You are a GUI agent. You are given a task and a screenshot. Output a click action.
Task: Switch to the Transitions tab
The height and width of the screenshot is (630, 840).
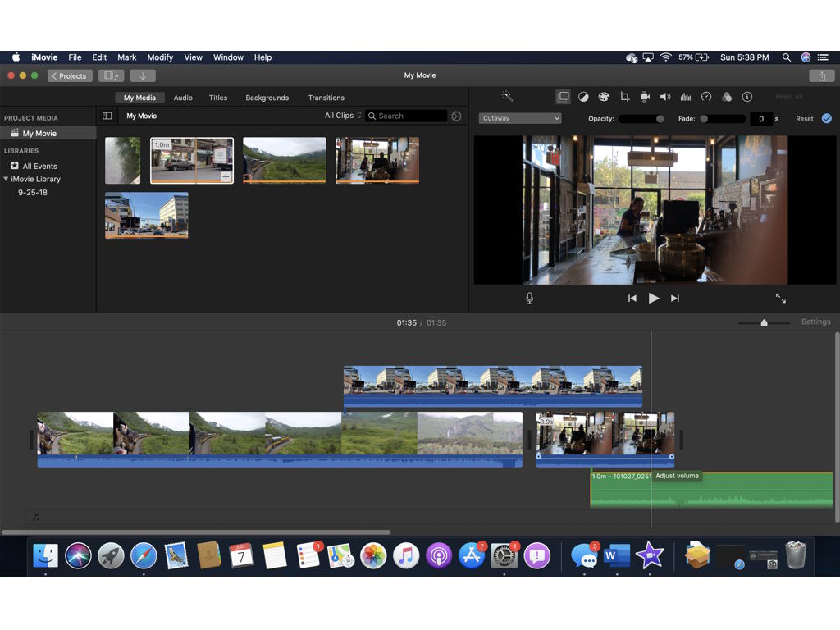coord(326,98)
